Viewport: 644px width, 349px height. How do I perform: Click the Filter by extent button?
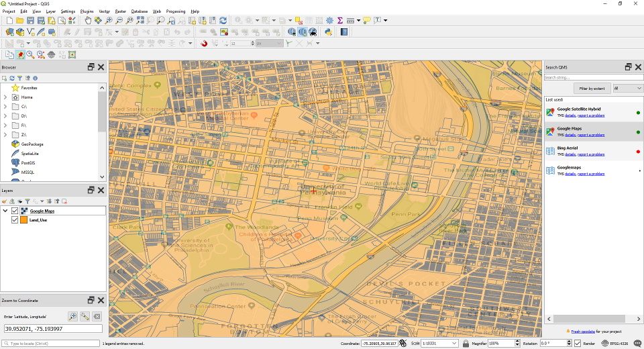pyautogui.click(x=592, y=88)
